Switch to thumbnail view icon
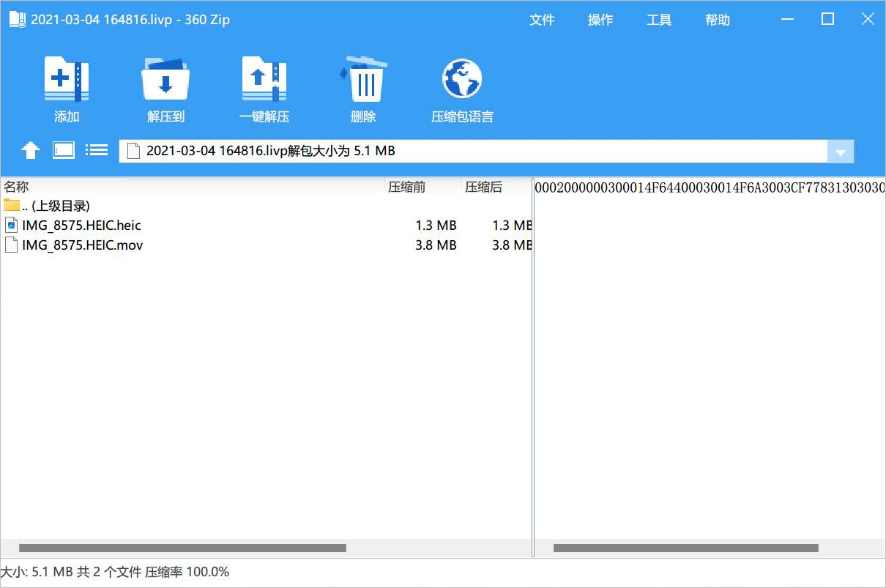 click(x=64, y=150)
